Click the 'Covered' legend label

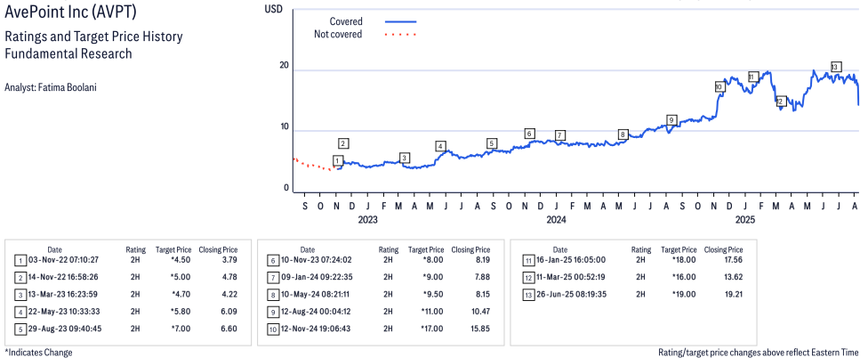click(x=346, y=21)
